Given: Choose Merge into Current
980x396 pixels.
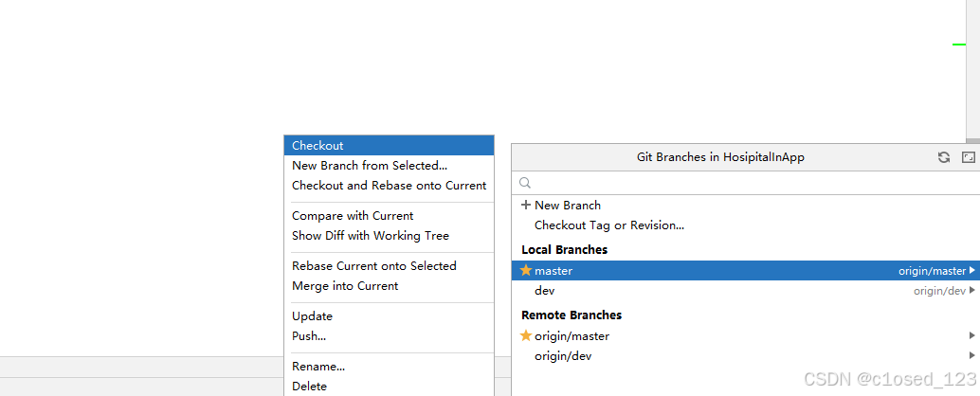Looking at the screenshot, I should 389,286.
